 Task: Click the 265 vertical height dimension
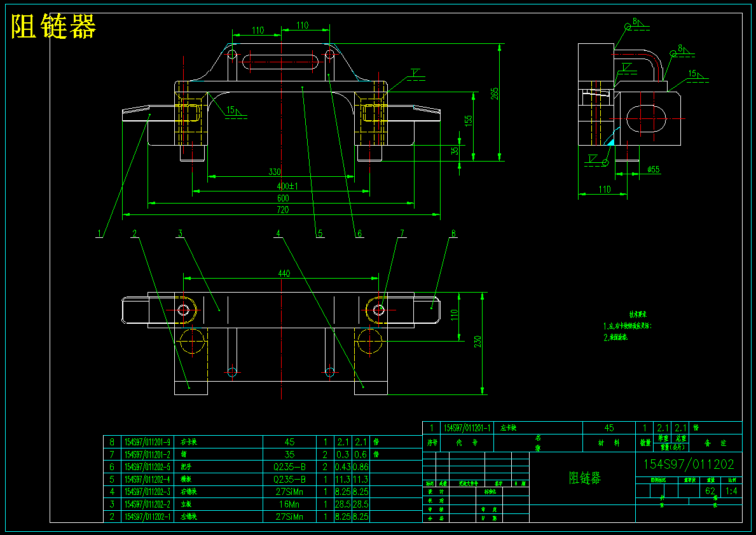495,93
